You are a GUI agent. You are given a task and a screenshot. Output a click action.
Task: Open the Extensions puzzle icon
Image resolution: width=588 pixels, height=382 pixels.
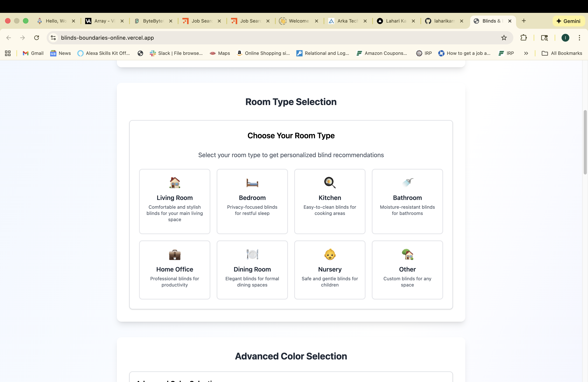[x=523, y=38]
